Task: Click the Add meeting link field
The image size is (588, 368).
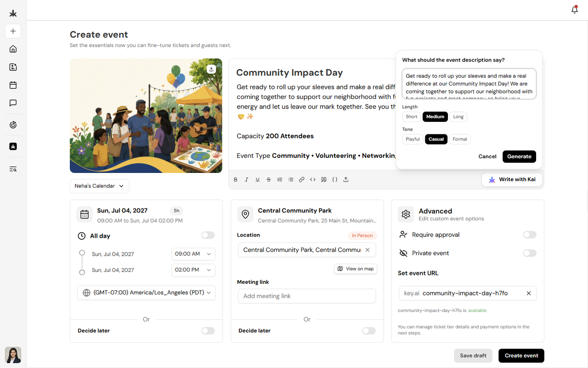Action: [307, 296]
